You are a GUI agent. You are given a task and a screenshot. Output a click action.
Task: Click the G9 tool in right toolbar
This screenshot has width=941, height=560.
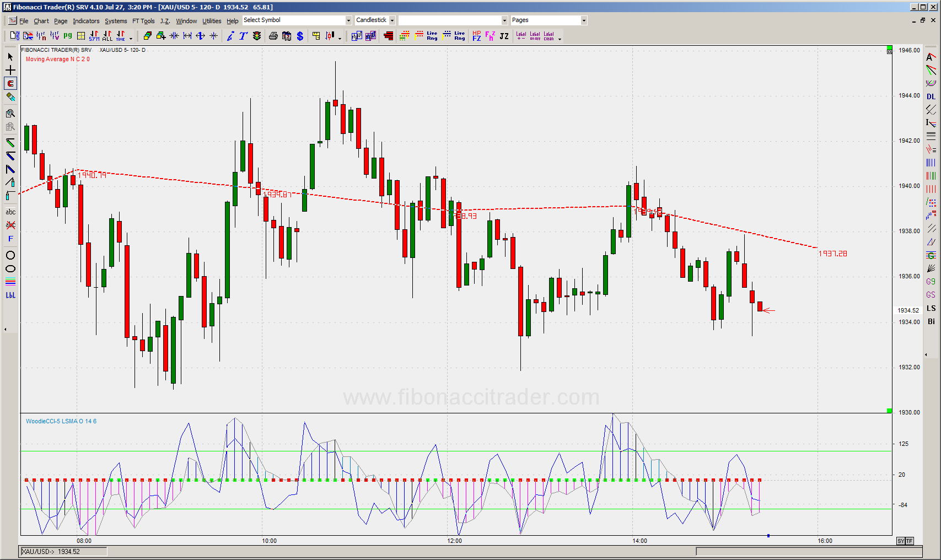(931, 282)
